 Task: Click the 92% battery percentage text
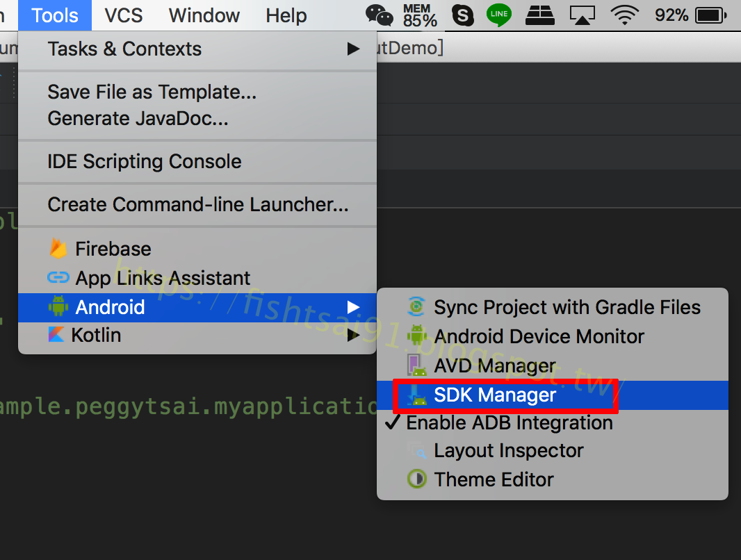pos(671,15)
